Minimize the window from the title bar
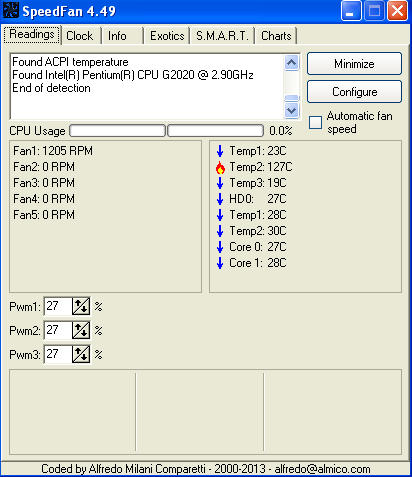Viewport: 412px width, 477px height. tap(351, 11)
